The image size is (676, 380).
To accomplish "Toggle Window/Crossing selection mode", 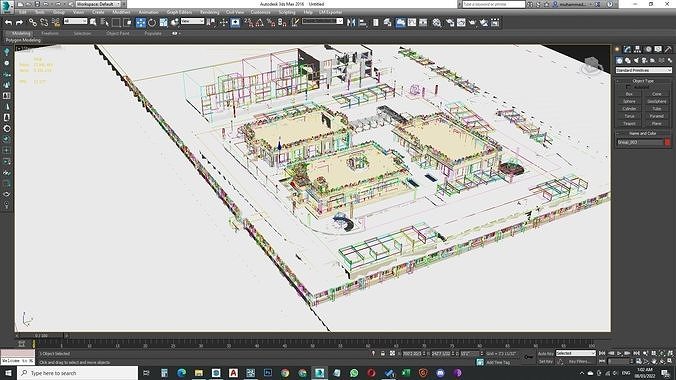I will click(128, 22).
